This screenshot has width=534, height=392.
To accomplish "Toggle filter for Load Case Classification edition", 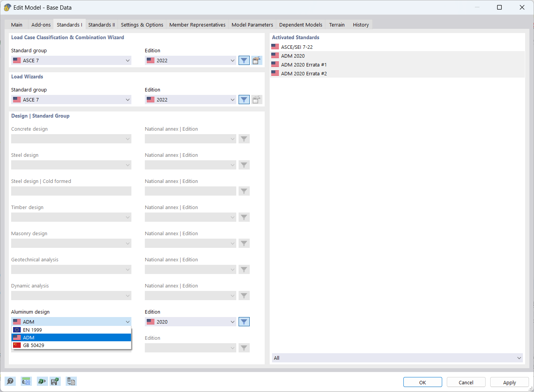I will (244, 60).
